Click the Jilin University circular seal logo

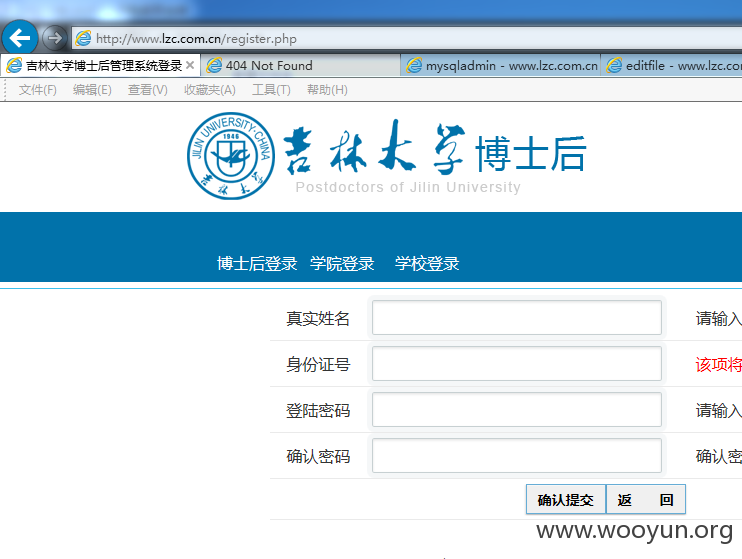(230, 156)
